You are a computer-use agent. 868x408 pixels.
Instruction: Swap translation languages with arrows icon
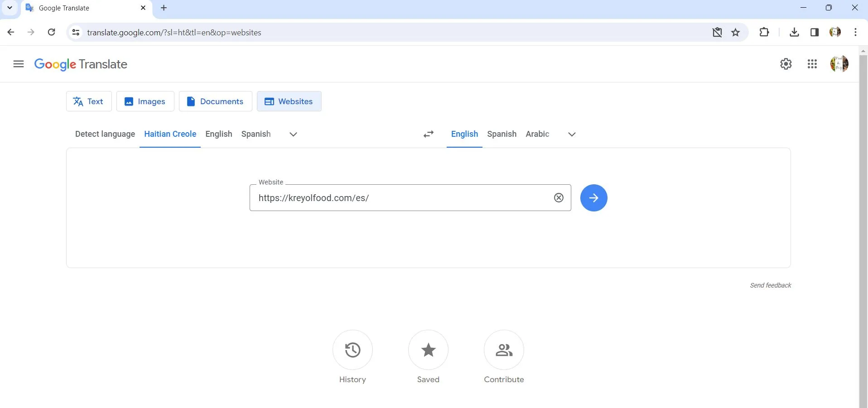[428, 134]
